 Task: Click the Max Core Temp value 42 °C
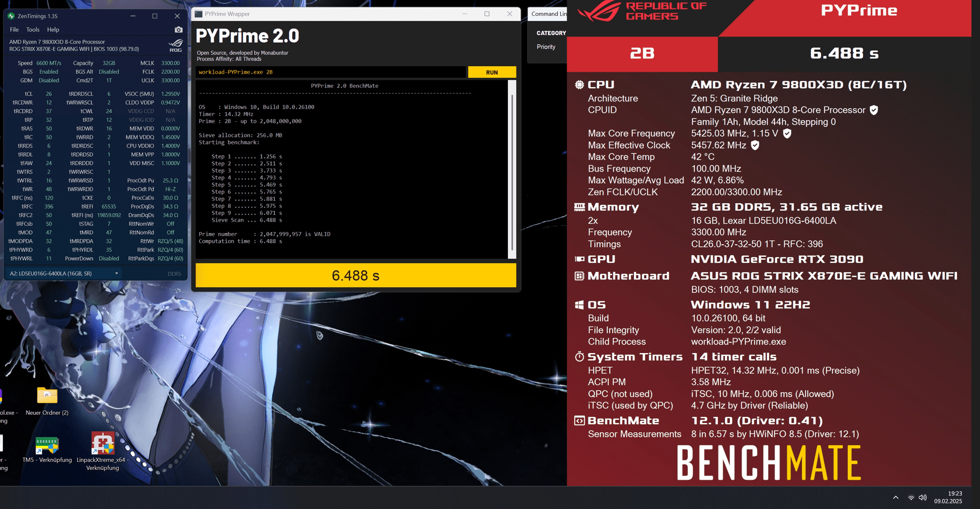click(703, 157)
